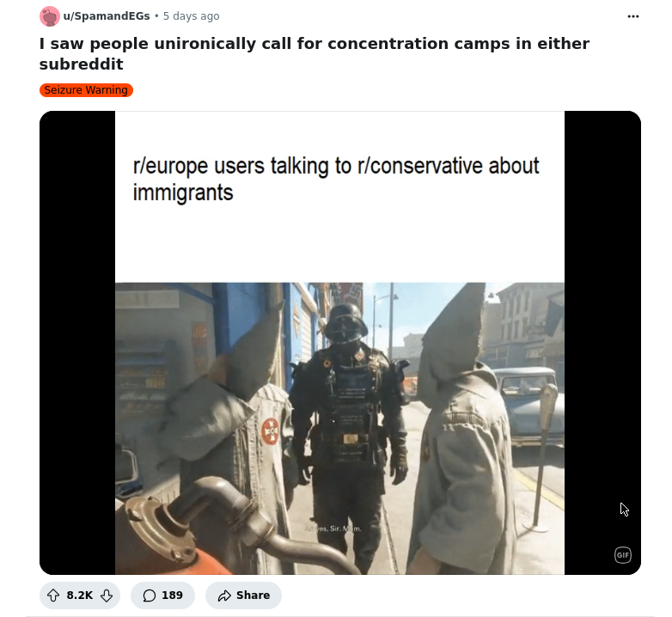Filter by the Seizure Warning flair
Screen dimensions: 672x617
point(86,90)
